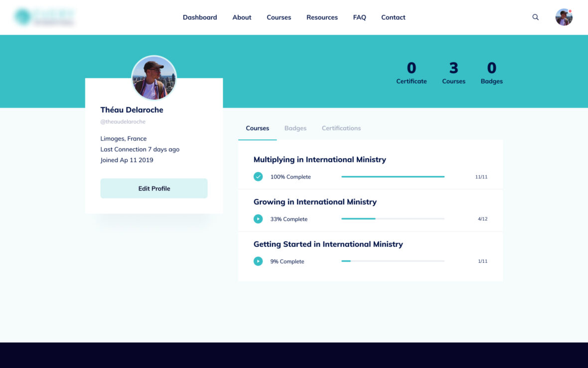
Task: Click the green checkmark on Multiplying in International Ministry
Action: click(x=258, y=176)
